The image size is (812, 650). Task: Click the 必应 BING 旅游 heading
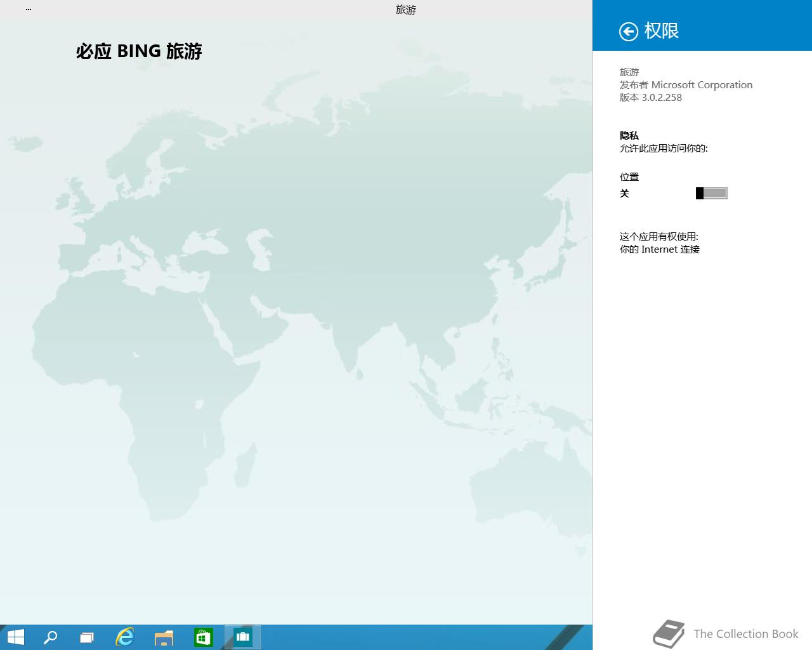(139, 51)
